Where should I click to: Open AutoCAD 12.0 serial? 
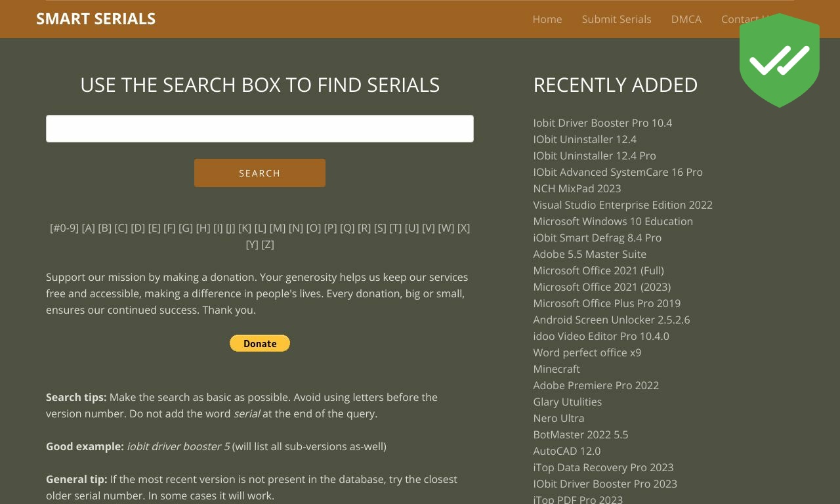(x=566, y=451)
